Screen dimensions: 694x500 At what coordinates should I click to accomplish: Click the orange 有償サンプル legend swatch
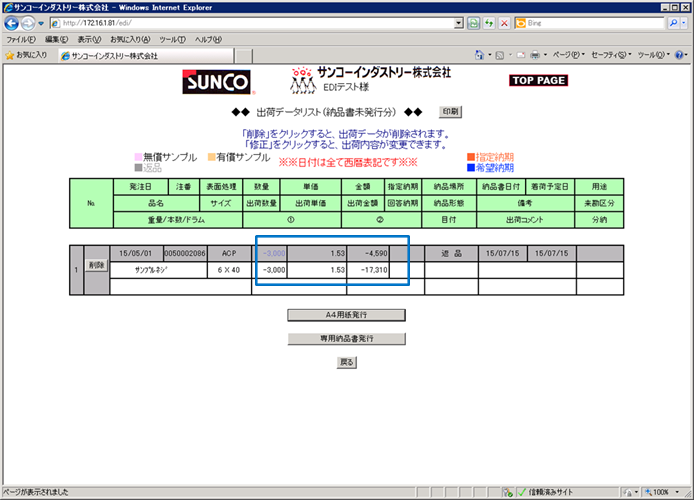click(x=212, y=157)
